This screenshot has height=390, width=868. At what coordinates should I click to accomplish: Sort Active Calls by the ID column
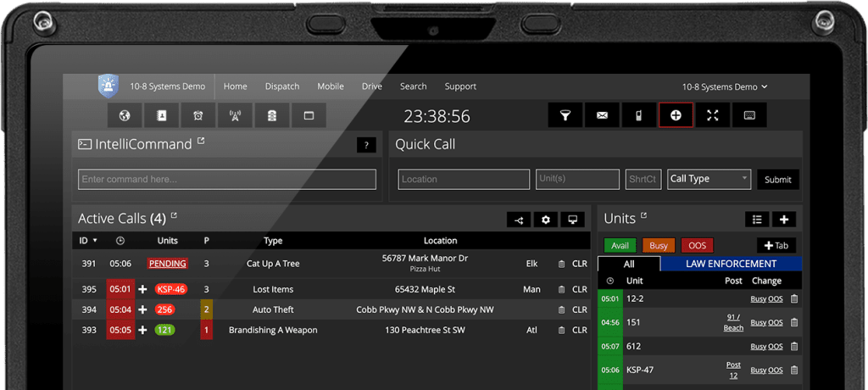(88, 241)
